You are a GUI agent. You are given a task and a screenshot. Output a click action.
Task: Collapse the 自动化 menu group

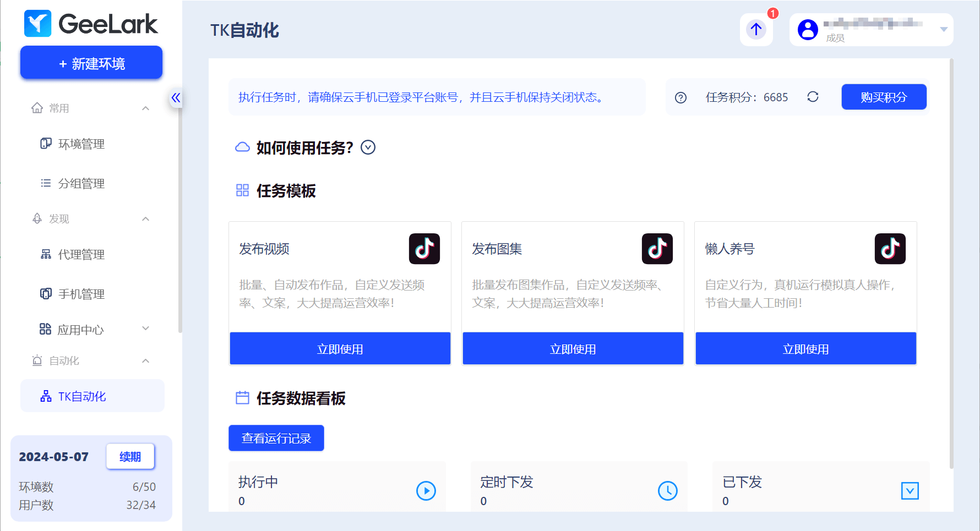coord(146,361)
